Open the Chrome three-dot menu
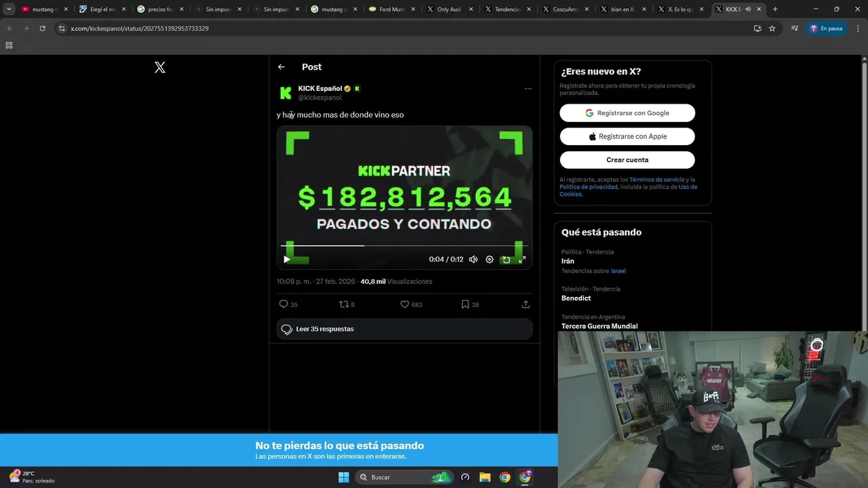The width and height of the screenshot is (868, 488). [859, 28]
